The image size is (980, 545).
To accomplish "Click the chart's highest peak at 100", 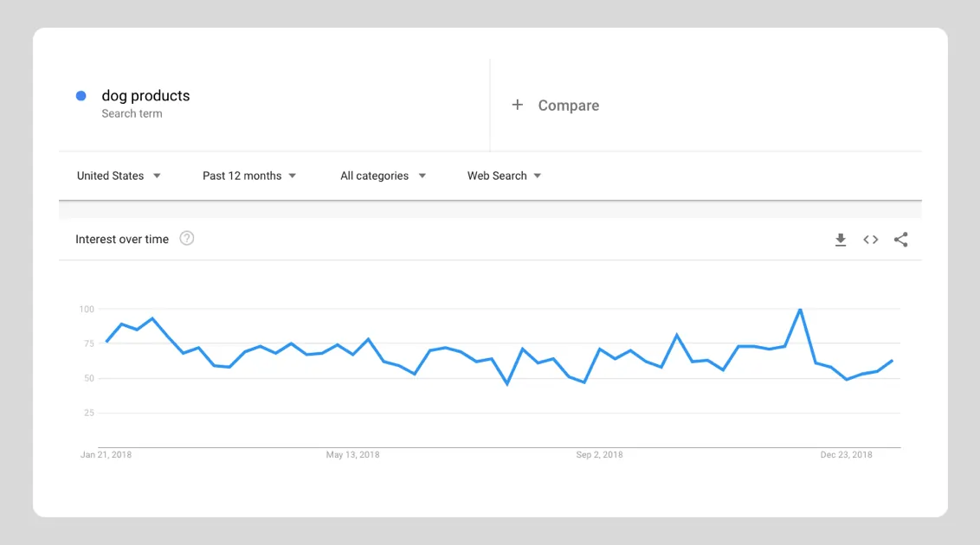I will coord(800,310).
